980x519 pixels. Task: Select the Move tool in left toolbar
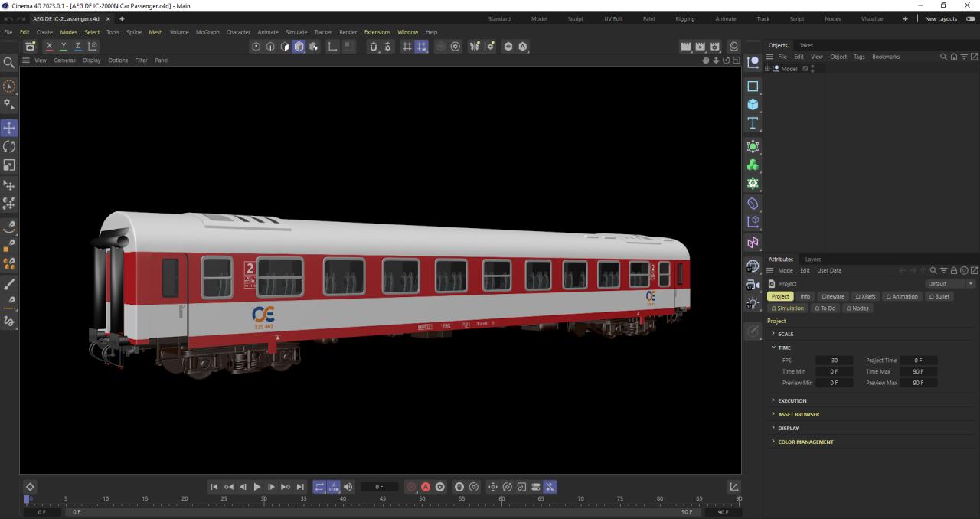click(9, 128)
